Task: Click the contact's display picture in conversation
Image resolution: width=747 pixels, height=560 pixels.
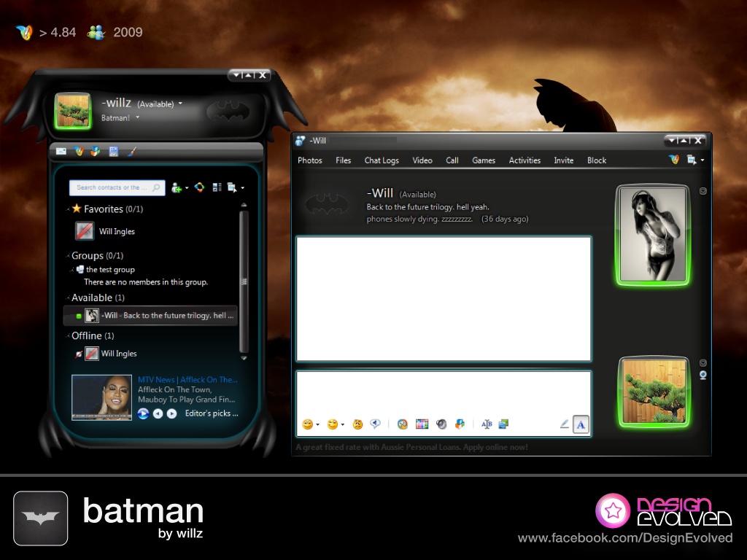Action: [x=653, y=236]
